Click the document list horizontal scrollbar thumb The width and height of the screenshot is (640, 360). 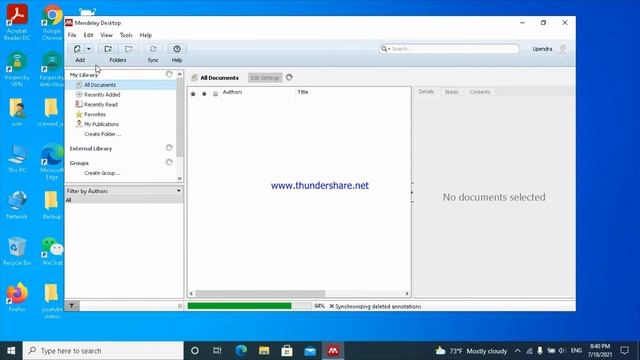(x=260, y=293)
